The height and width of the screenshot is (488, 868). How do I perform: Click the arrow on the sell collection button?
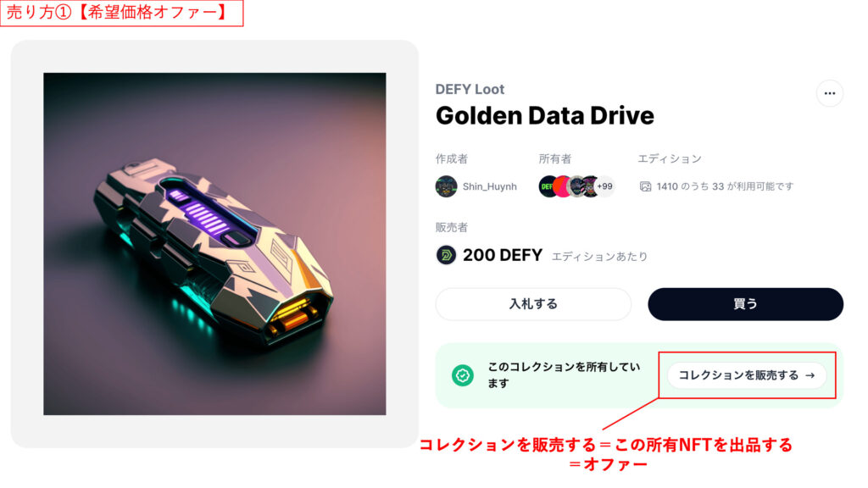[x=810, y=375]
